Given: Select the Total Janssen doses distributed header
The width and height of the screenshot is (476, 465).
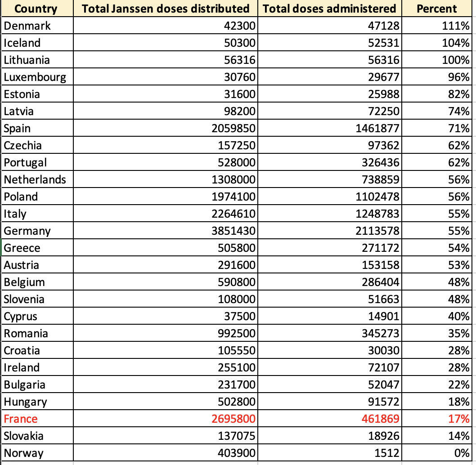Looking at the screenshot, I should (x=165, y=9).
